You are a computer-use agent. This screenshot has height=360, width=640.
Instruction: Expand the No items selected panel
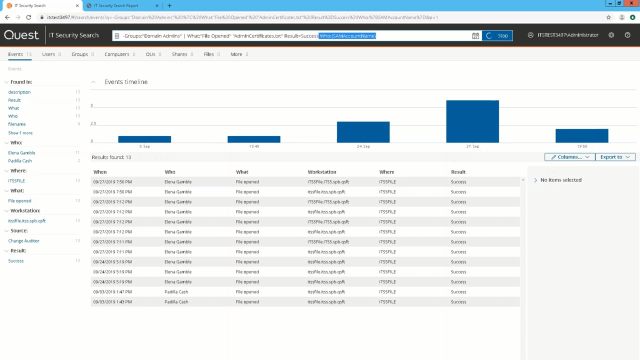(x=536, y=180)
